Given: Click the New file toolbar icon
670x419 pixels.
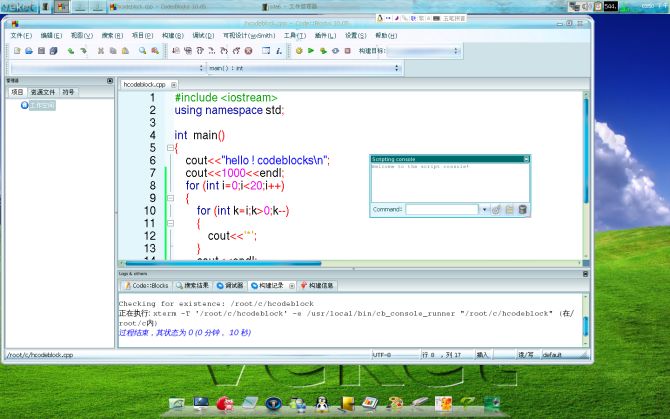Looking at the screenshot, I should pyautogui.click(x=17, y=51).
